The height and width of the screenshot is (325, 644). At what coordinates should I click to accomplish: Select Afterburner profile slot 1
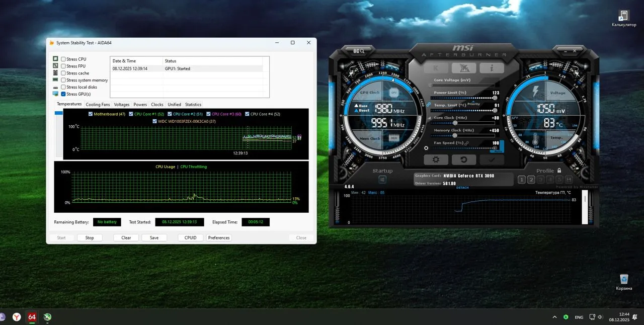point(522,180)
